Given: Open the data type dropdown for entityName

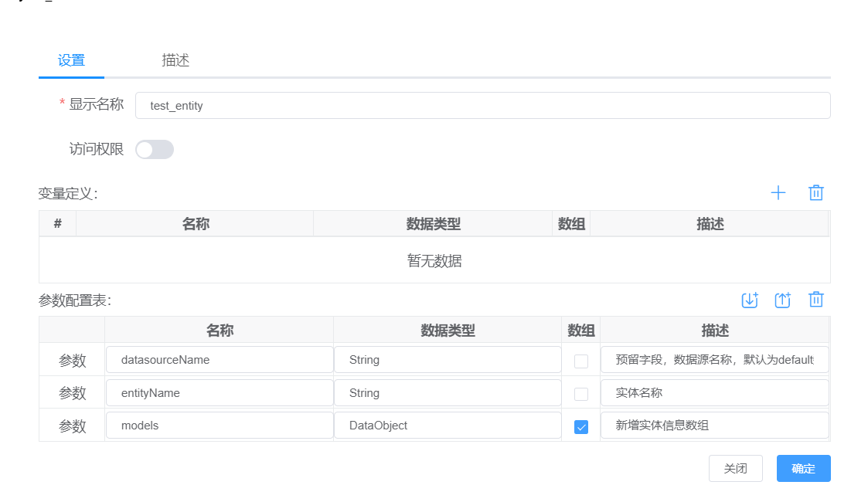Looking at the screenshot, I should pyautogui.click(x=448, y=393).
